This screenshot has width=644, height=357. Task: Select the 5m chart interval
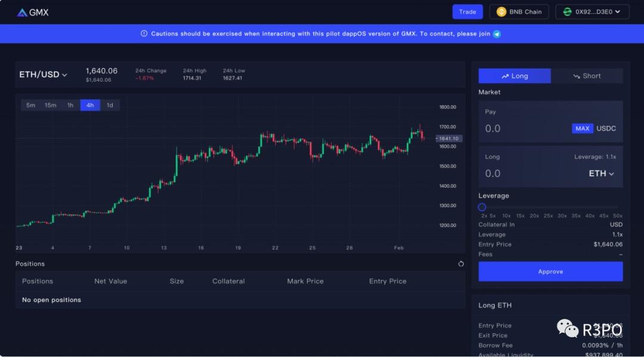[30, 105]
